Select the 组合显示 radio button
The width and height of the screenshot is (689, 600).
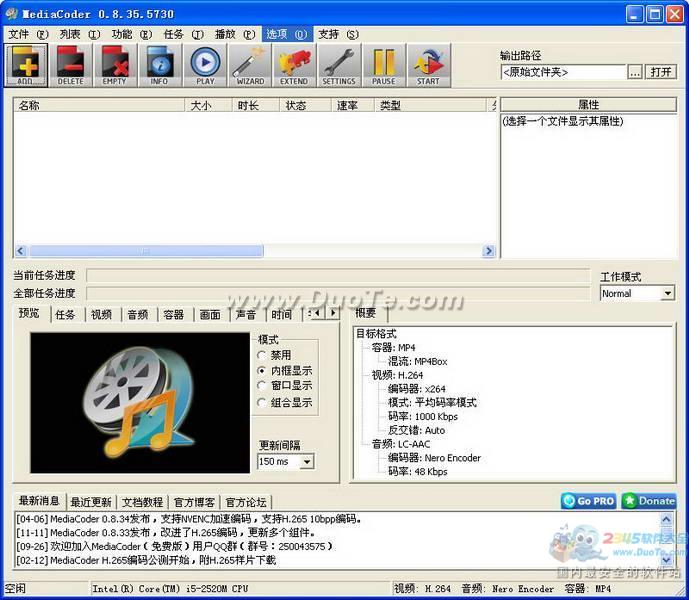click(261, 402)
